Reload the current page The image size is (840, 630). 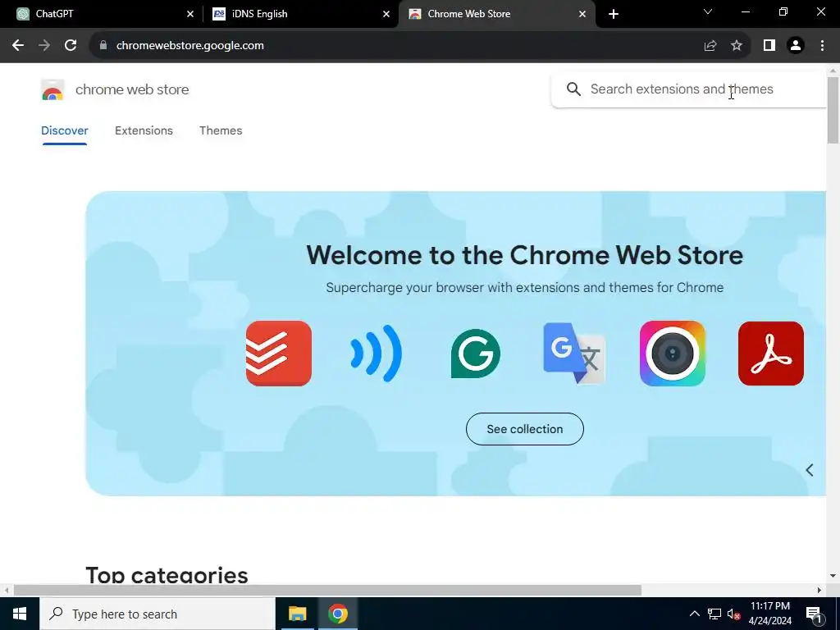click(x=71, y=46)
